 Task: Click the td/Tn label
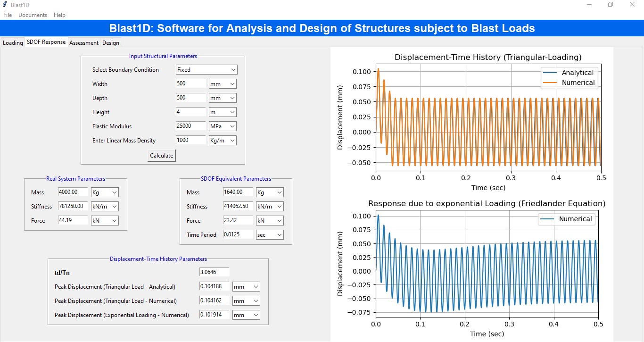point(62,273)
